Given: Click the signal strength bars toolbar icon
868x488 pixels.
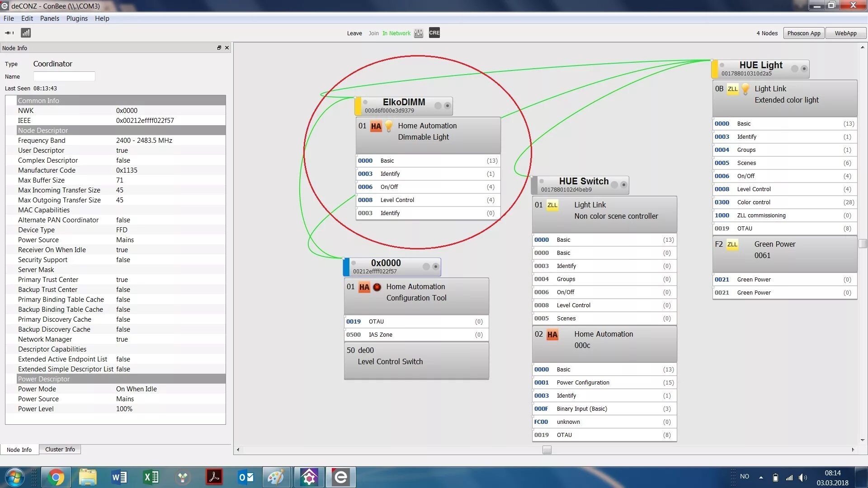Looking at the screenshot, I should [26, 33].
